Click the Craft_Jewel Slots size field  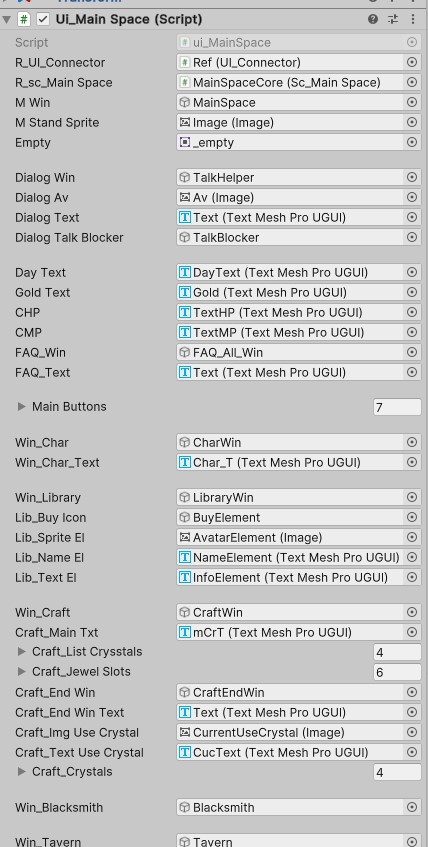397,672
